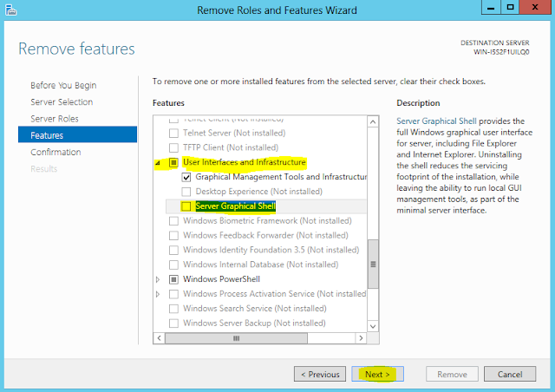Select the Server Graphical Shell row label
Screen dimensions: 555x392
(235, 206)
